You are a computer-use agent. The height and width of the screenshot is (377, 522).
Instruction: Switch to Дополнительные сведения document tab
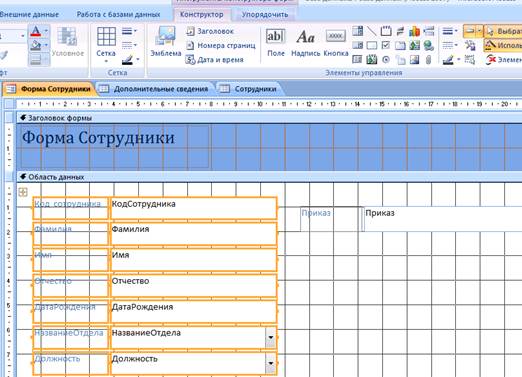tap(155, 89)
